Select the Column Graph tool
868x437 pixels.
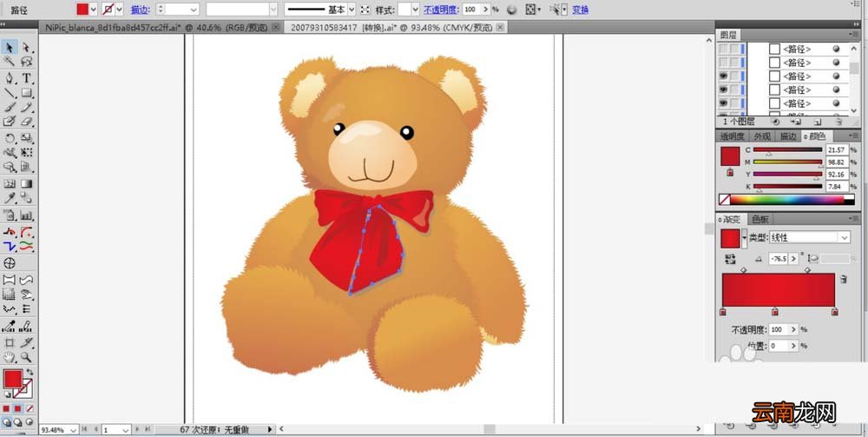tap(25, 215)
